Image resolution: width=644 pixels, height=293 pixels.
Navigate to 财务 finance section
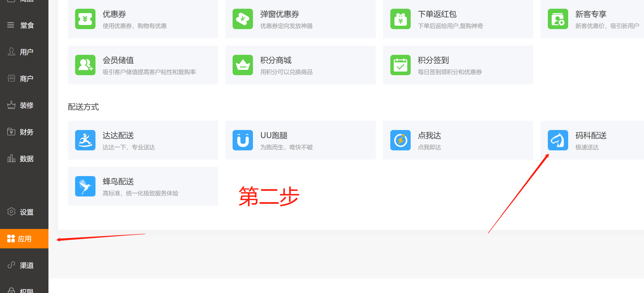(x=24, y=132)
